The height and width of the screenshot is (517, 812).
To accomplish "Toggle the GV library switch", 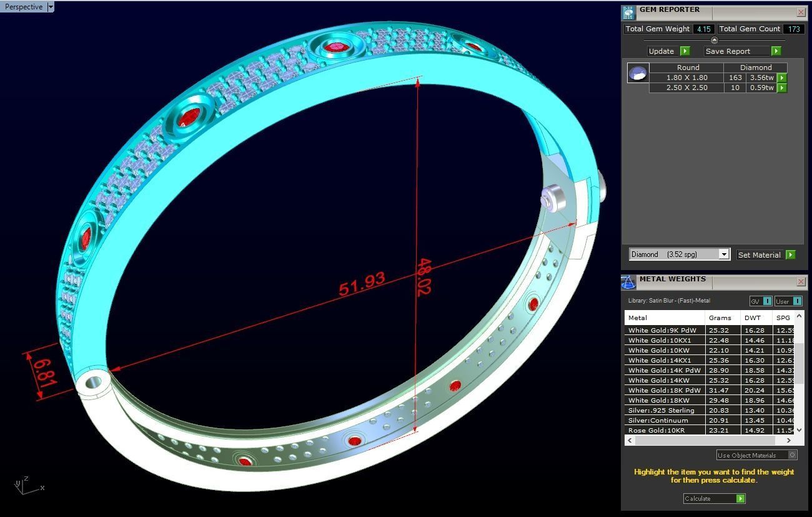I will pos(761,301).
